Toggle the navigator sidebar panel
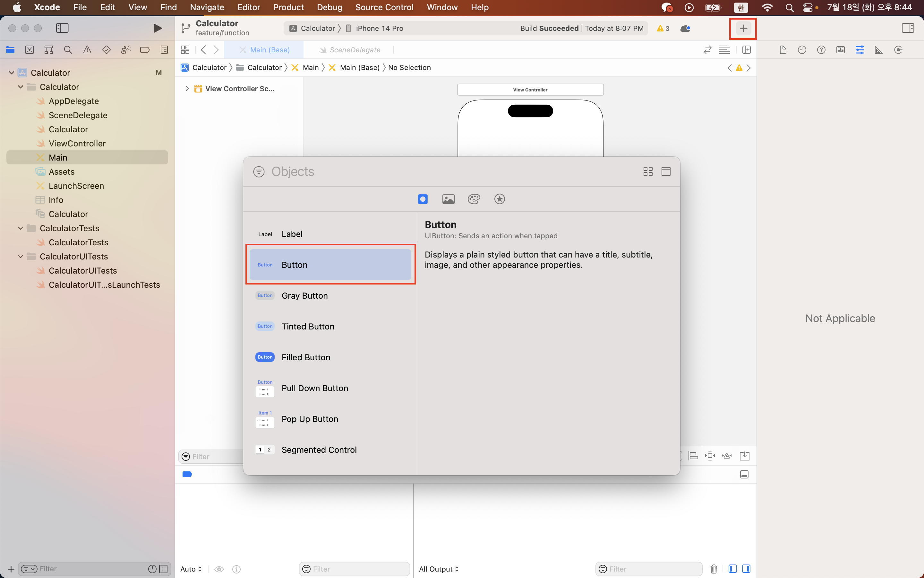This screenshot has width=924, height=578. (62, 28)
